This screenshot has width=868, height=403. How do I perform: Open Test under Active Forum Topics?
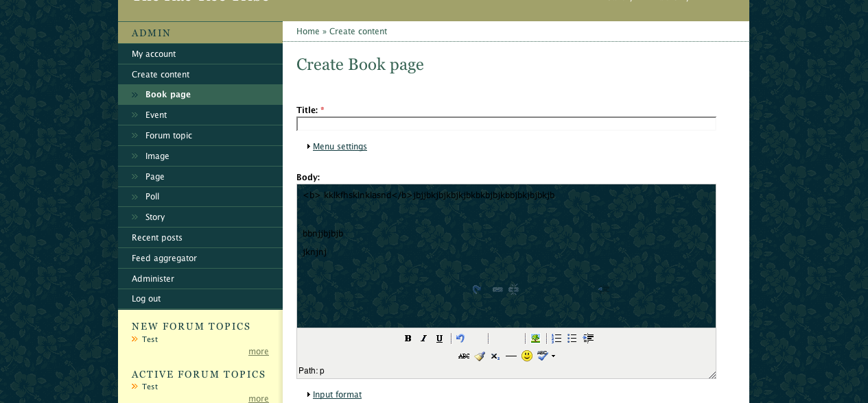pyautogui.click(x=150, y=387)
